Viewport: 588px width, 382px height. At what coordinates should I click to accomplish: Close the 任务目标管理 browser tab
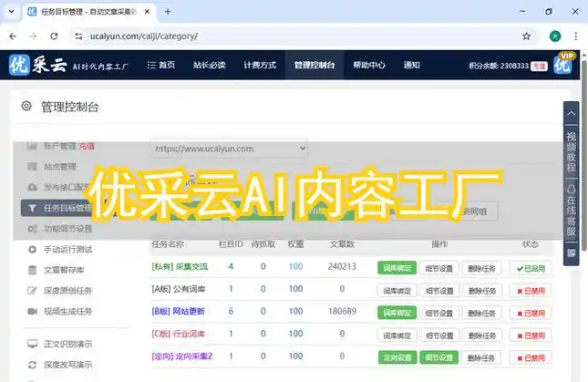[x=147, y=12]
